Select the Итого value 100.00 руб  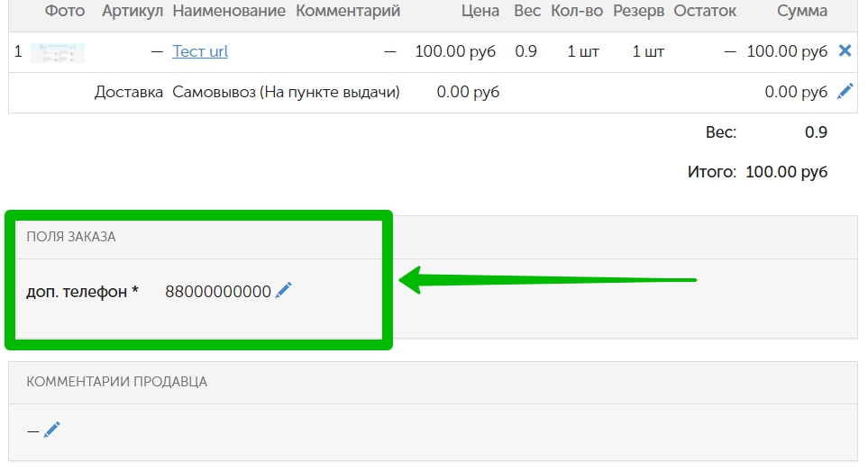[x=787, y=172]
